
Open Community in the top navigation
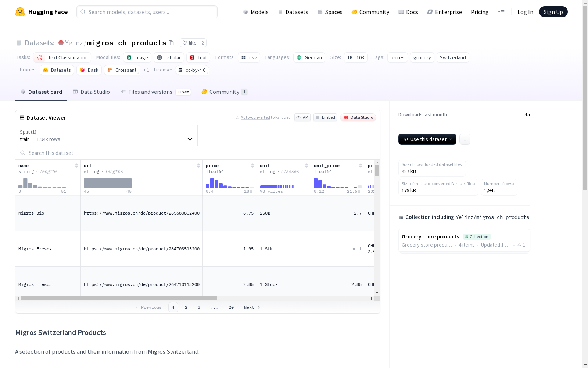370,12
